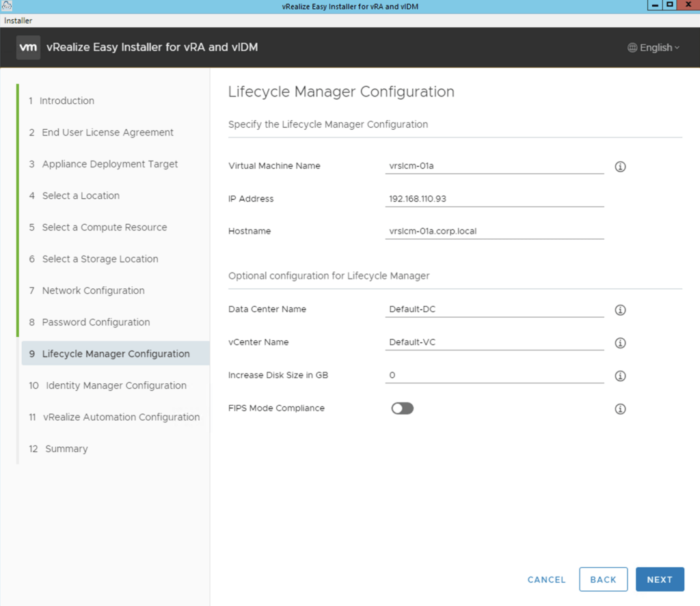Go to Network Configuration step
This screenshot has width=700, height=606.
click(87, 291)
